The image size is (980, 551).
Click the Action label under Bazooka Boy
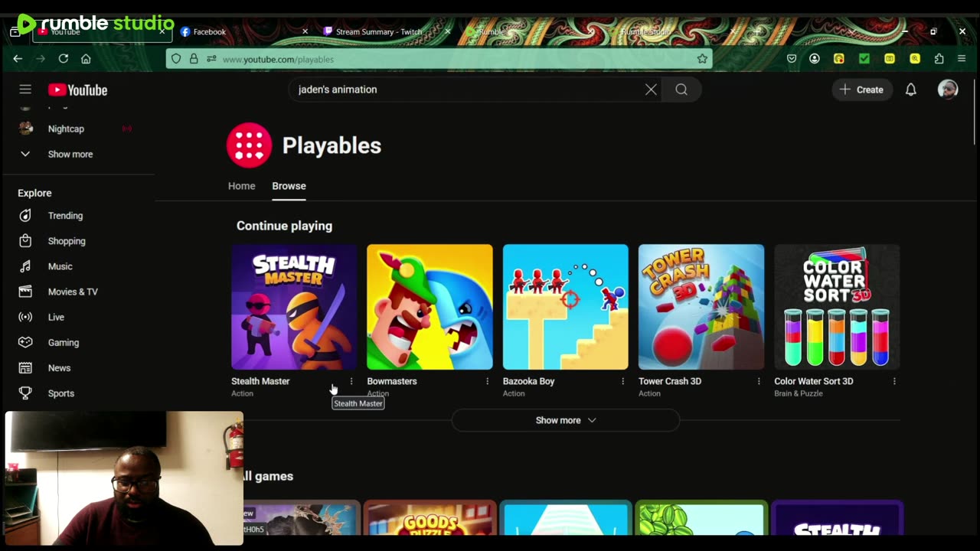tap(514, 393)
